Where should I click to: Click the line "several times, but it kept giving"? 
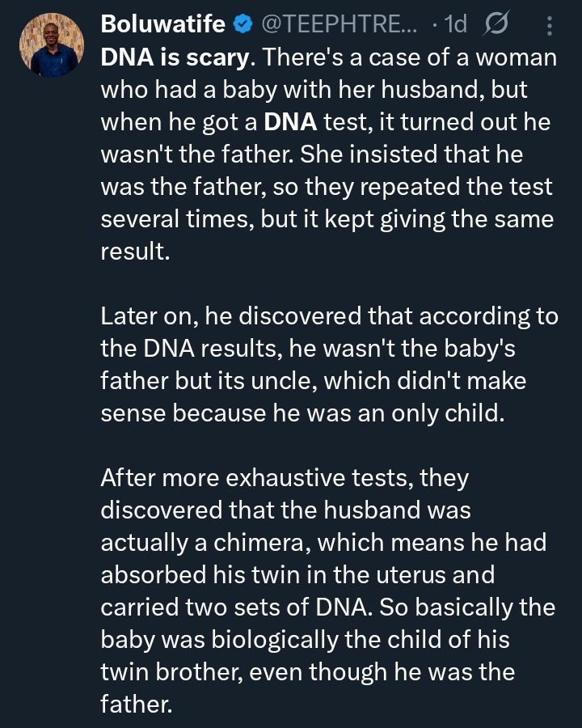[327, 219]
